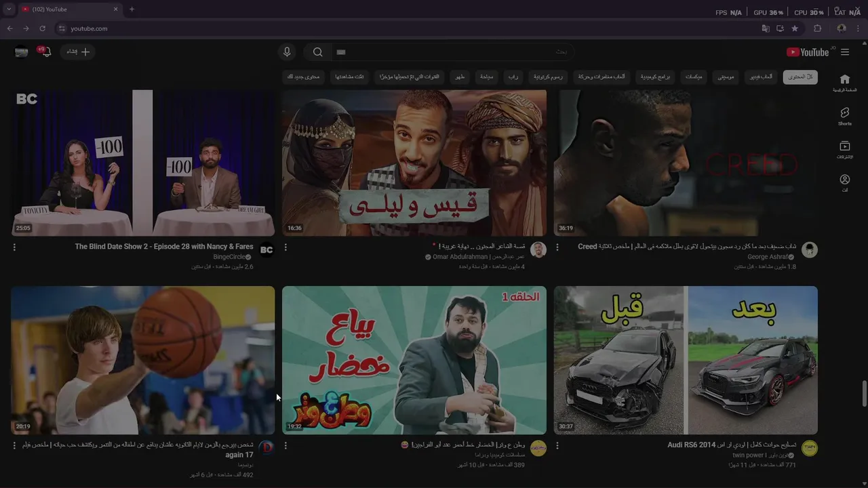Select the تمّت مشاهدتها filter chip
This screenshot has height=488, width=868.
point(349,77)
